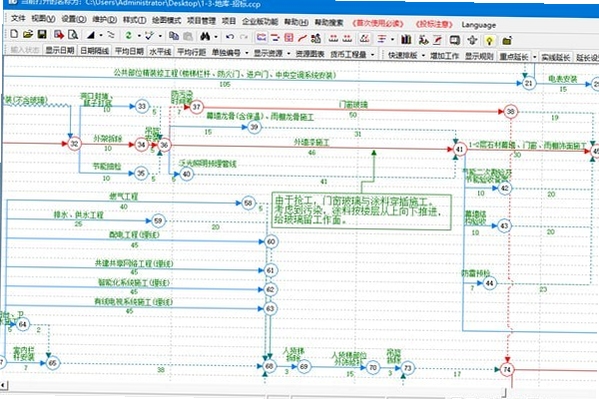Viewport: 599px width, 399px height.
Task: Click the red 投标注意 link
Action: [x=434, y=24]
